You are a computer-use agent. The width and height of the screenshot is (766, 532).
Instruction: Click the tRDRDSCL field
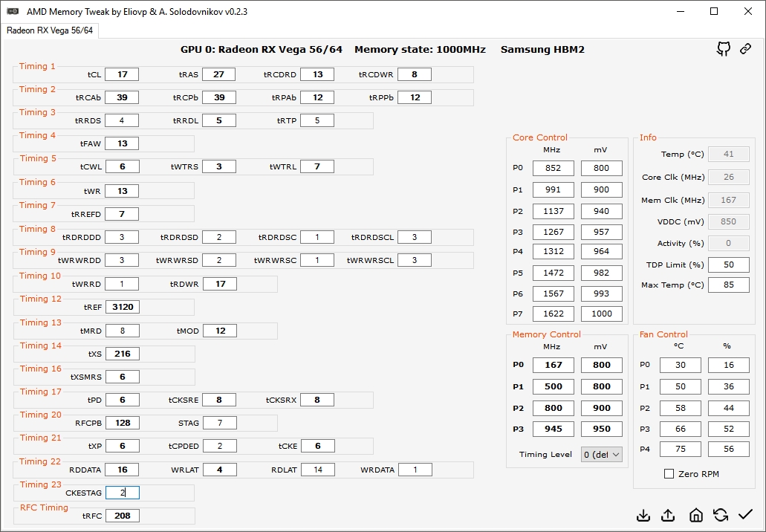[x=415, y=237]
